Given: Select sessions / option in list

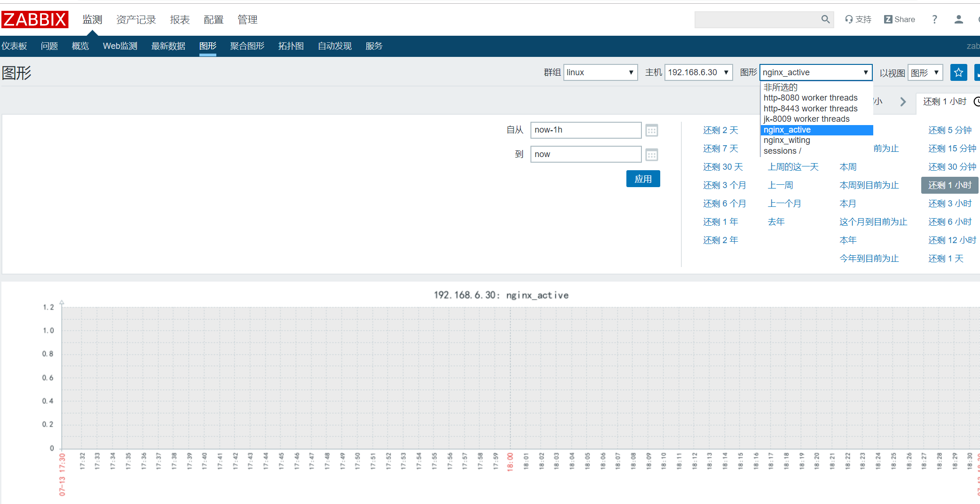Looking at the screenshot, I should pyautogui.click(x=817, y=151).
